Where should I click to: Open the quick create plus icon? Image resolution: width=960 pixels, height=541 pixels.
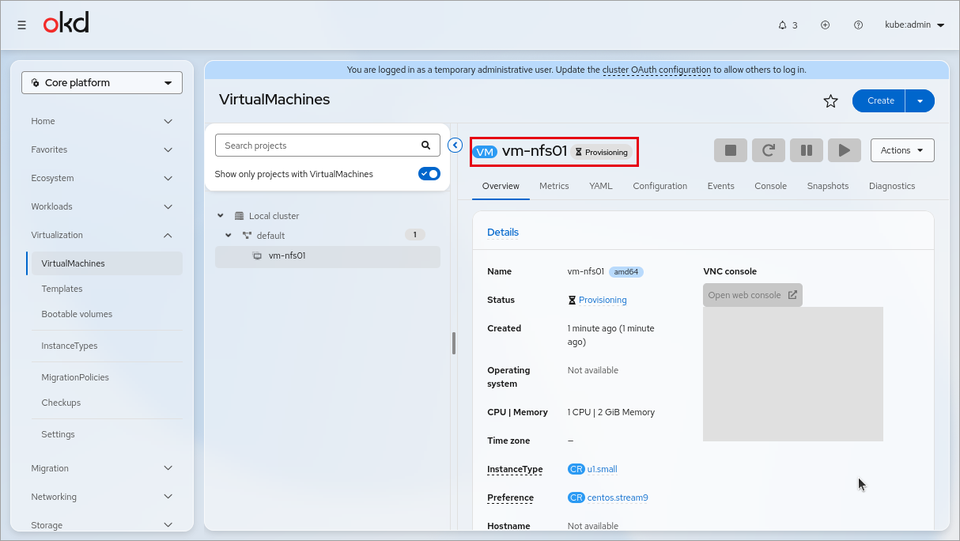click(825, 25)
